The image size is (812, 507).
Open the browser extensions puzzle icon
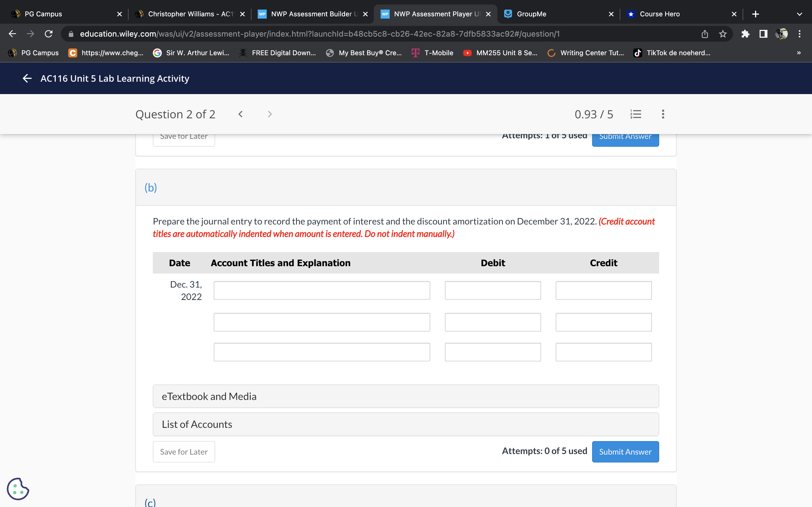coord(745,34)
